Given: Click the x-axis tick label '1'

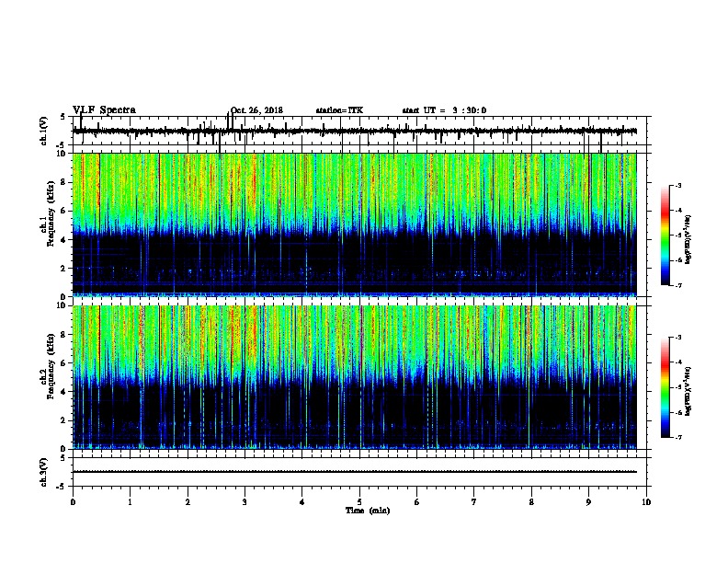Looking at the screenshot, I should 130,502.
